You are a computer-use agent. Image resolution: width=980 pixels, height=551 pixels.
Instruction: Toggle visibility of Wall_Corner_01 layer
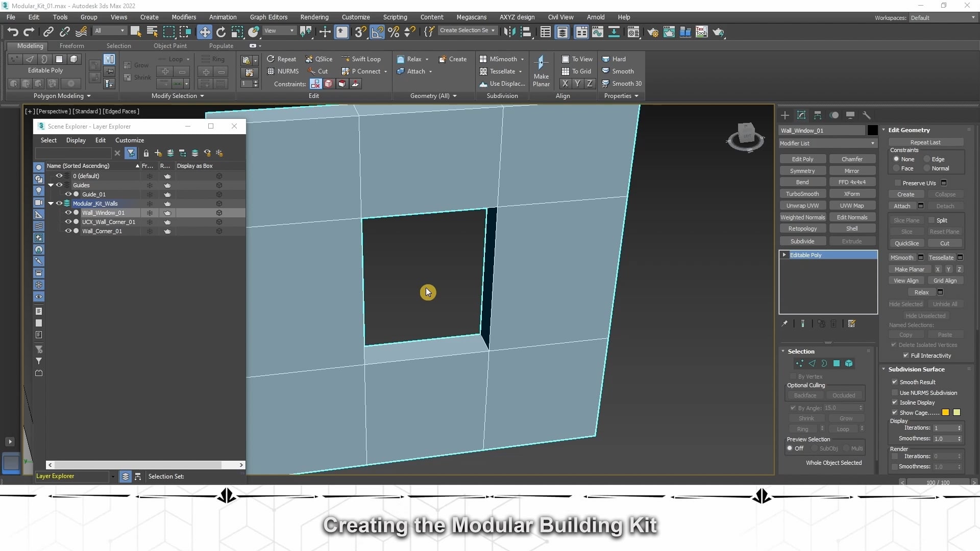(x=68, y=231)
